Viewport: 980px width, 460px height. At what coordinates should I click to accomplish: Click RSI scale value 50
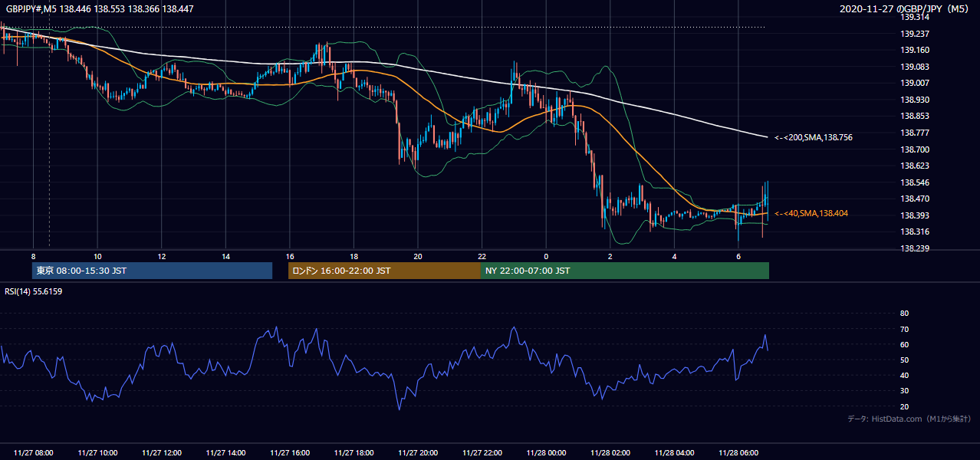click(x=904, y=360)
